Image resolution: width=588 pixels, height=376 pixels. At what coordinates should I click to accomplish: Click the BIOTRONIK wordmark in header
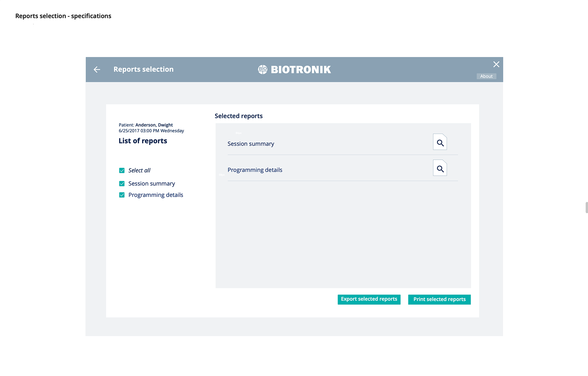[x=301, y=70]
